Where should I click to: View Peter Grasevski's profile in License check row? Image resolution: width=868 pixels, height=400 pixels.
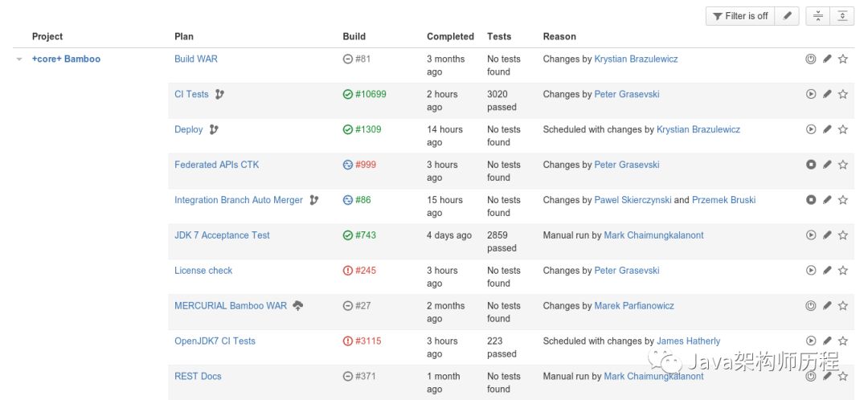point(627,271)
